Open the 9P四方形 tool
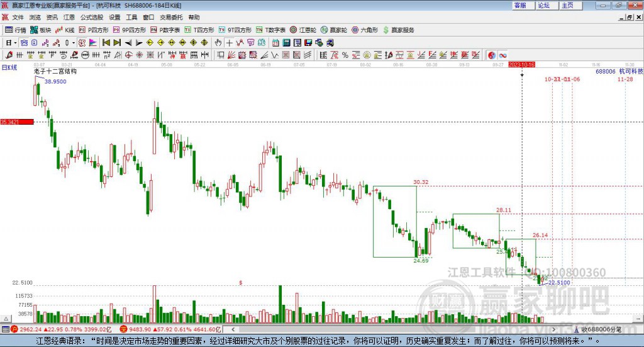 point(130,30)
